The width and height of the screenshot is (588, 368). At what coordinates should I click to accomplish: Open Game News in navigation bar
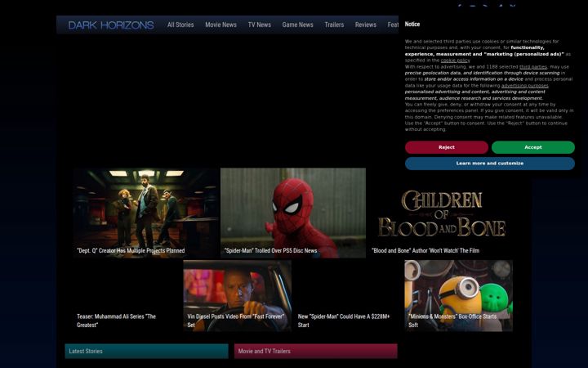coord(298,25)
